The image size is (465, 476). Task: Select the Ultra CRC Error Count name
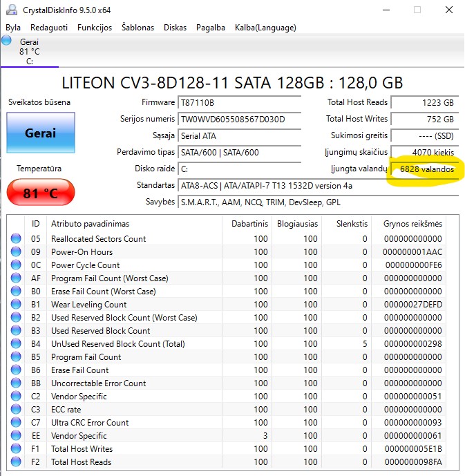click(90, 423)
